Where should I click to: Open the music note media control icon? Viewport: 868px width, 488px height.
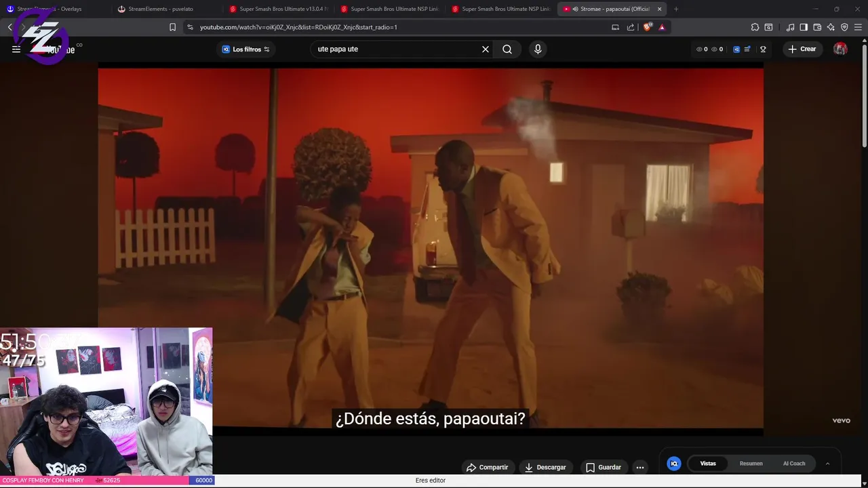790,27
